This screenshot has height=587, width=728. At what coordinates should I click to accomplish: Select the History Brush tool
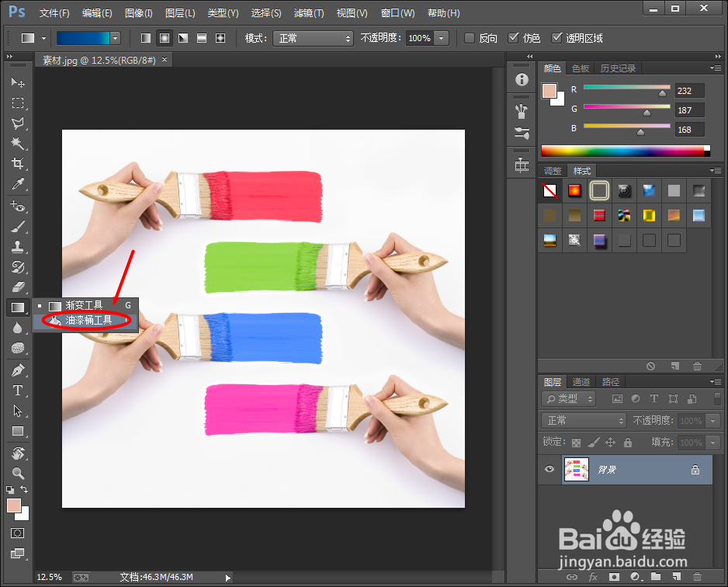pos(18,266)
